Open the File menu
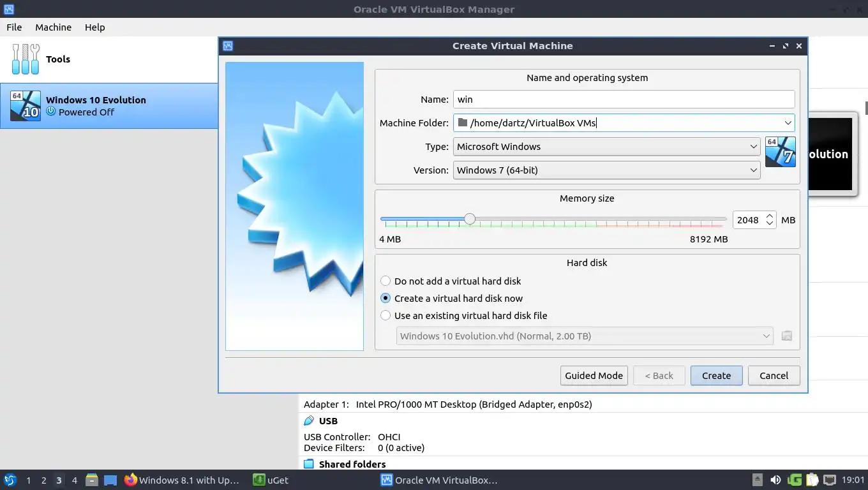 (x=14, y=27)
